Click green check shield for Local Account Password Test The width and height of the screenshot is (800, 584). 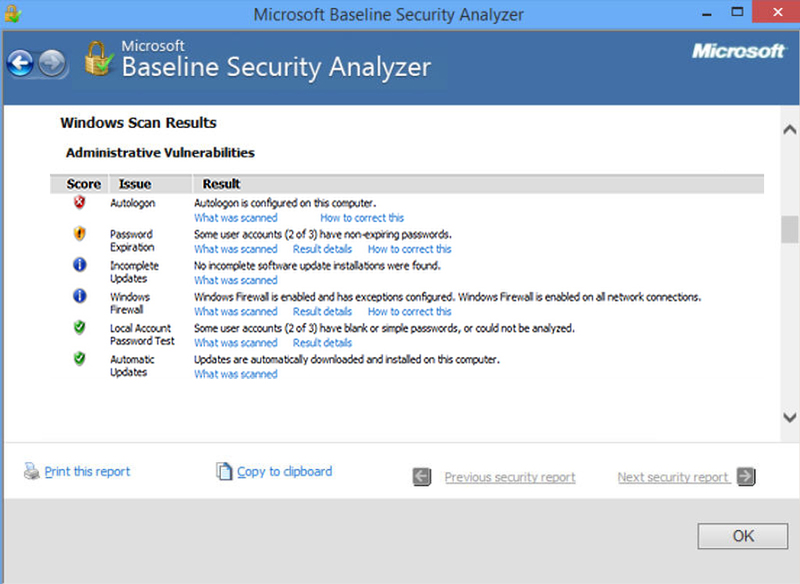79,327
